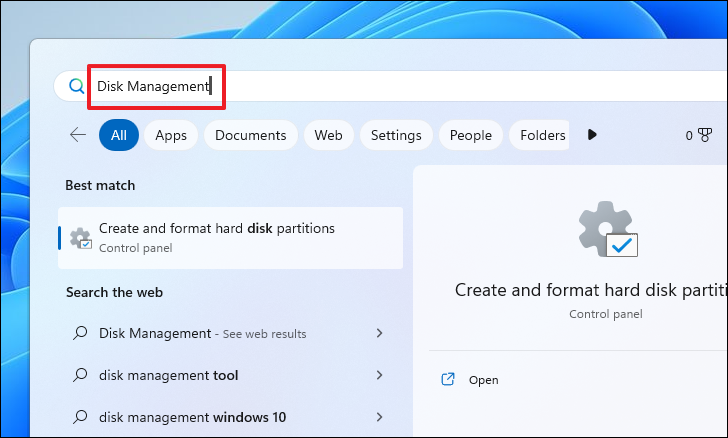Click search icon beside Disk Management web results
The height and width of the screenshot is (438, 728).
pyautogui.click(x=80, y=333)
